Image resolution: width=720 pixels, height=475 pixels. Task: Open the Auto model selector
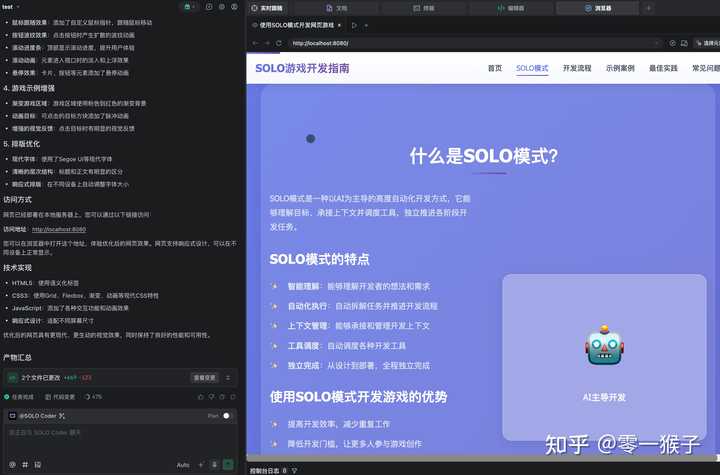[x=183, y=465]
